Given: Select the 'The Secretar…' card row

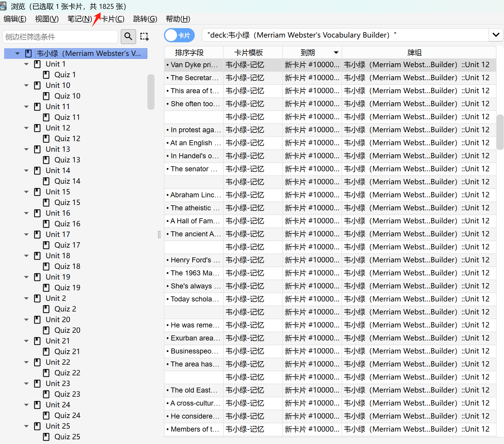Looking at the screenshot, I should point(330,78).
